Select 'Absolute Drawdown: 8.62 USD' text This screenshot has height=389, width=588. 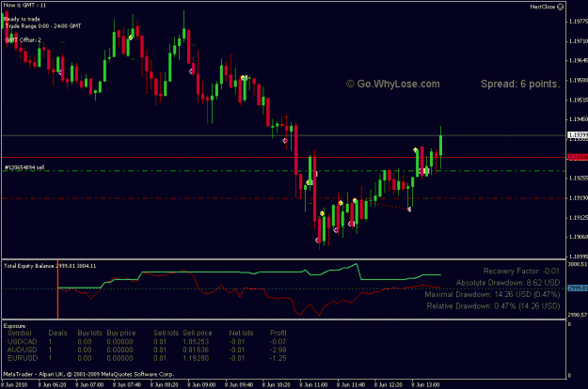pos(508,283)
